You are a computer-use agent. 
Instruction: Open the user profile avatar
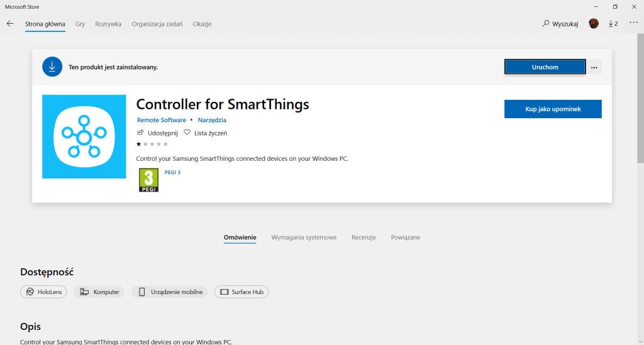(x=594, y=24)
